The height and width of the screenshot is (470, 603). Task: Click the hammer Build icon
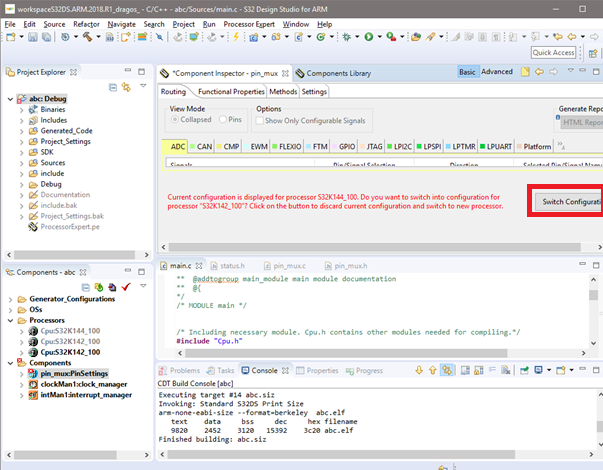(x=87, y=37)
